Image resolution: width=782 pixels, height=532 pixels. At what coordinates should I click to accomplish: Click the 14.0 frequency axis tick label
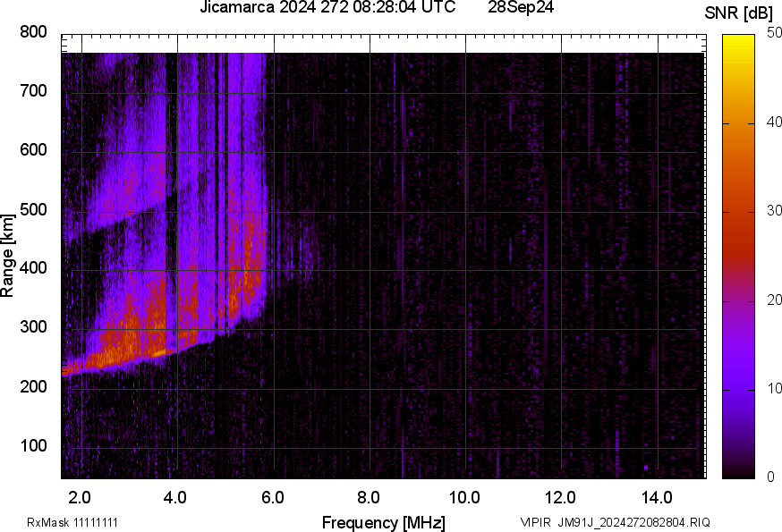coord(657,497)
